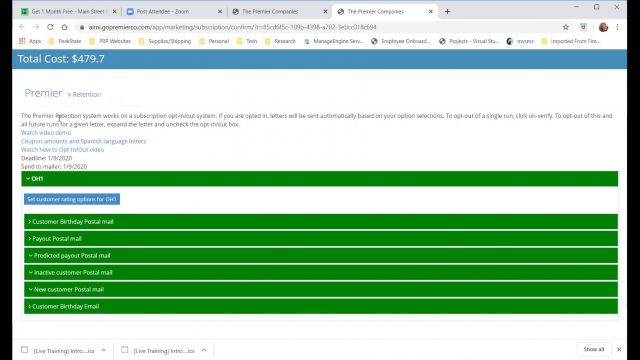
Task: Expand Customer Birthday Email row
Action: click(321, 306)
